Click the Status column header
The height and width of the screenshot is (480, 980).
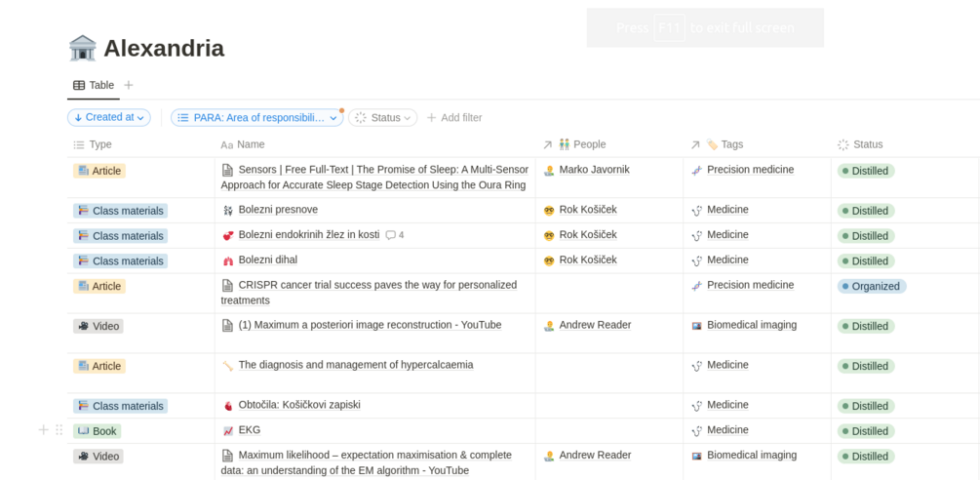tap(867, 144)
